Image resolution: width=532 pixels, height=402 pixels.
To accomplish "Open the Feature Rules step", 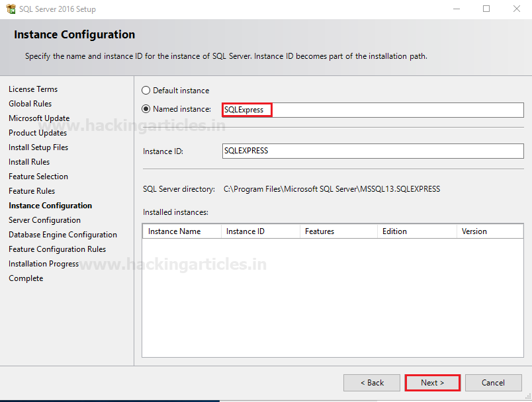I will pos(32,191).
